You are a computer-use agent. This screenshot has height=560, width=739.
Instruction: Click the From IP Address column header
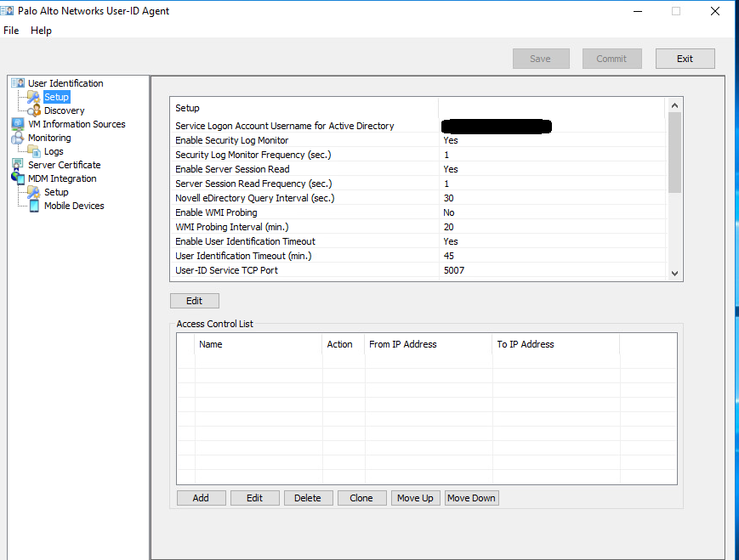pos(429,344)
